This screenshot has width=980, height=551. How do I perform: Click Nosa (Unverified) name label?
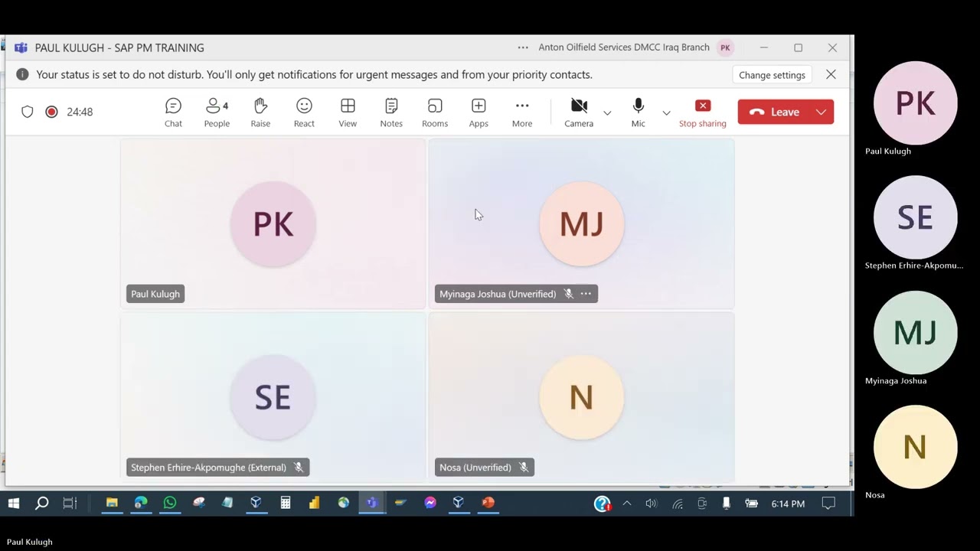[475, 468]
